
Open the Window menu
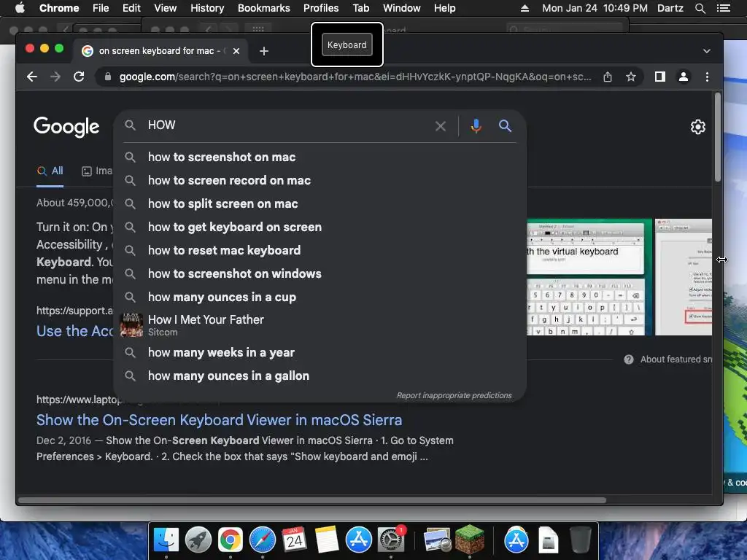tap(402, 8)
